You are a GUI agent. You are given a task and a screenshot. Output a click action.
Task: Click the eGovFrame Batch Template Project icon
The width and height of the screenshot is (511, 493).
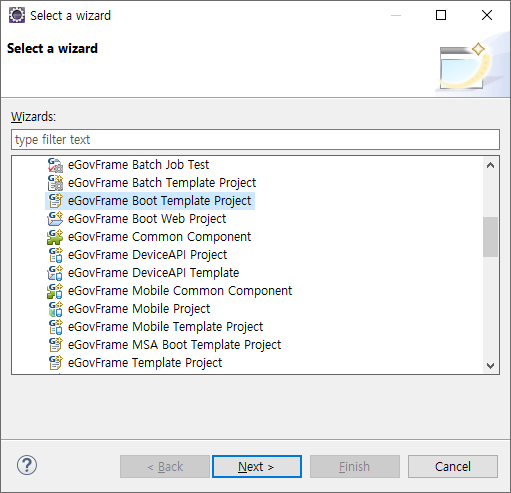55,183
